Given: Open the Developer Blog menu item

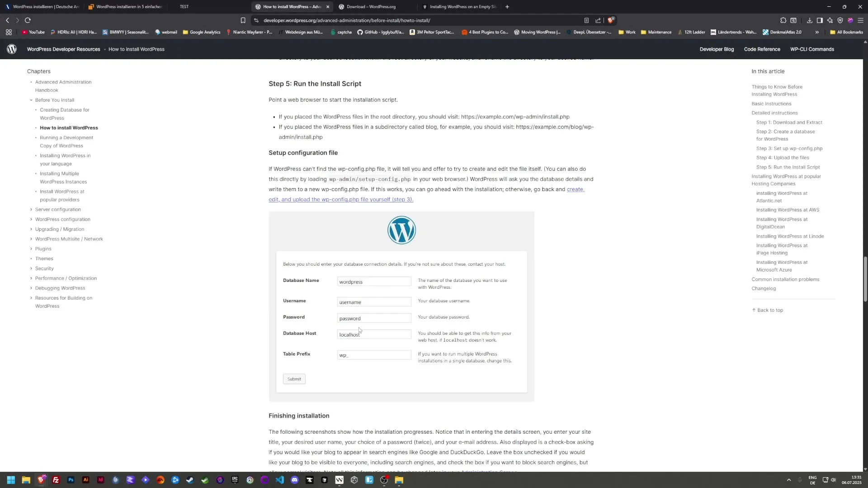Looking at the screenshot, I should [717, 49].
